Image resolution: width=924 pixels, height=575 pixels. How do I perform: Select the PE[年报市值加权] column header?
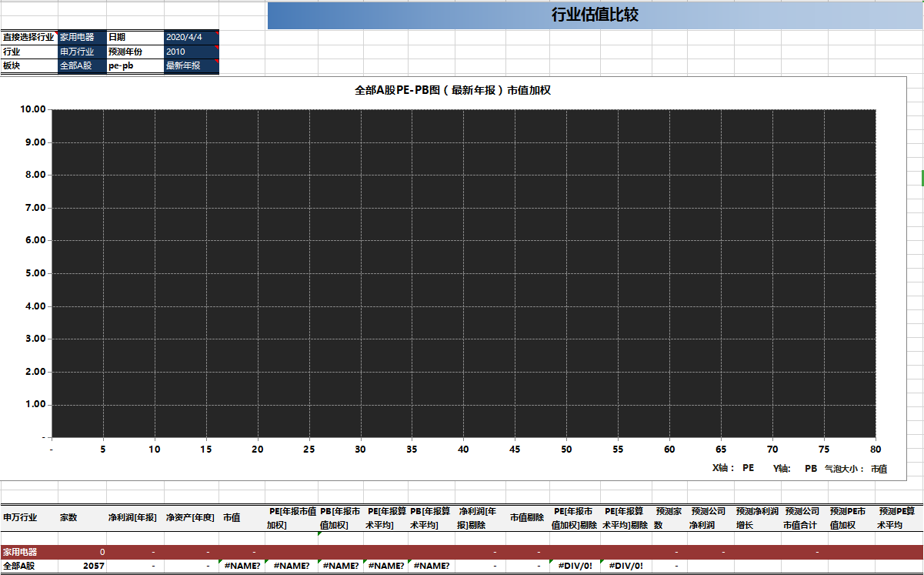coord(292,517)
